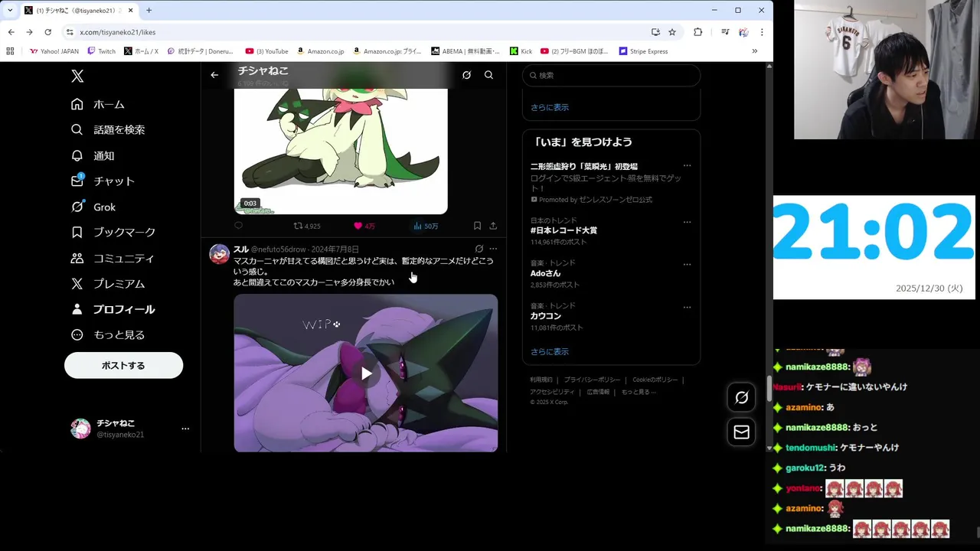Open floating Grok button
The width and height of the screenshot is (980, 551).
tap(741, 397)
